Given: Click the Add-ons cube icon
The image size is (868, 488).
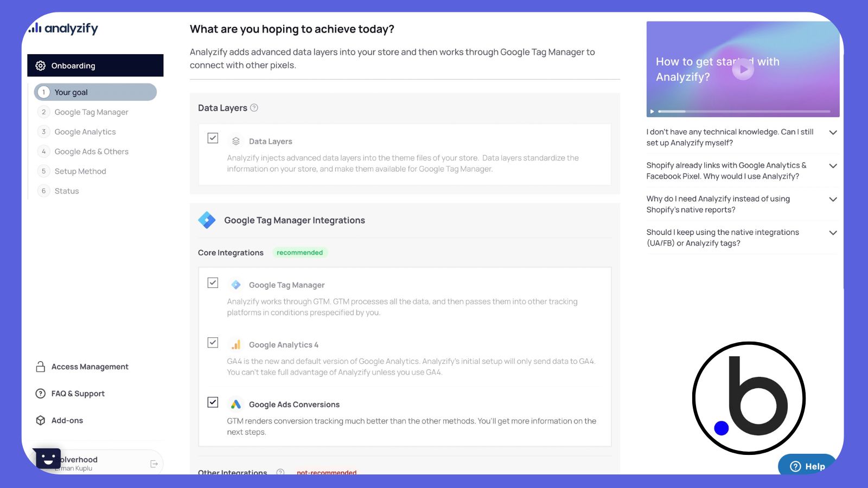Looking at the screenshot, I should (x=41, y=420).
